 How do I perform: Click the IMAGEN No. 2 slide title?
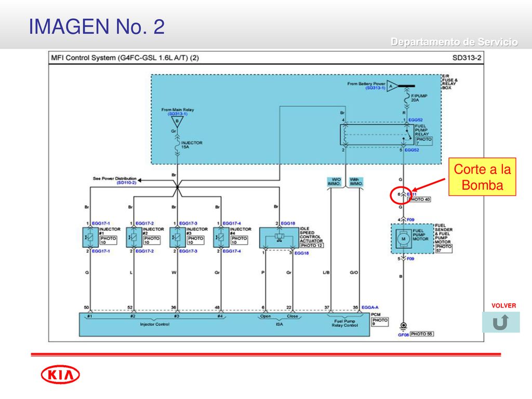tap(97, 26)
